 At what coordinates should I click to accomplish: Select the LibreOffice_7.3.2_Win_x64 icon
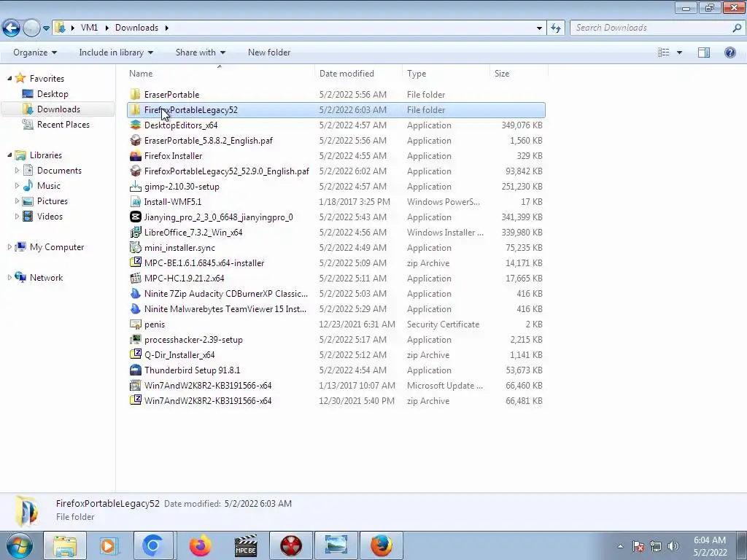point(135,232)
